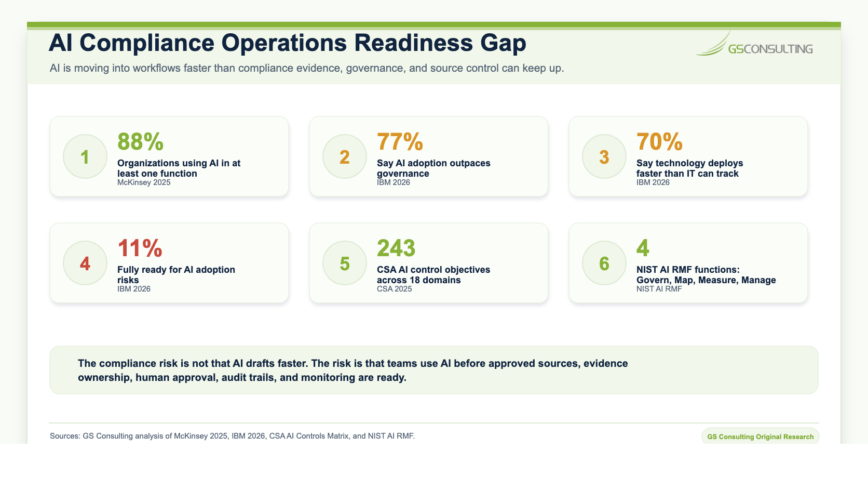Click the 243 statistic value
This screenshot has height=489, width=868.
tap(396, 248)
